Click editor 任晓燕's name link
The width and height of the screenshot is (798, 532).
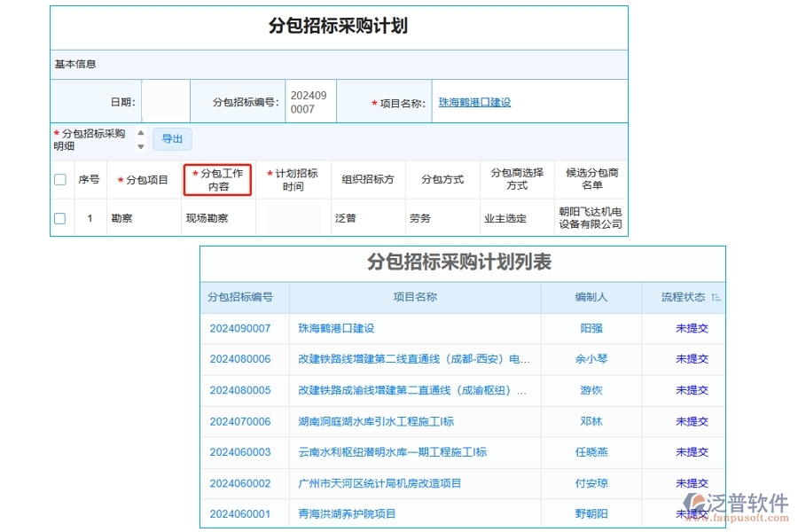click(x=592, y=452)
